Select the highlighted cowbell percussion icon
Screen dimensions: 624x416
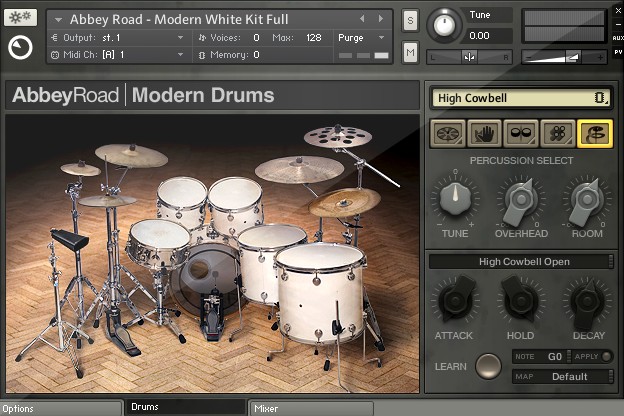click(x=595, y=133)
